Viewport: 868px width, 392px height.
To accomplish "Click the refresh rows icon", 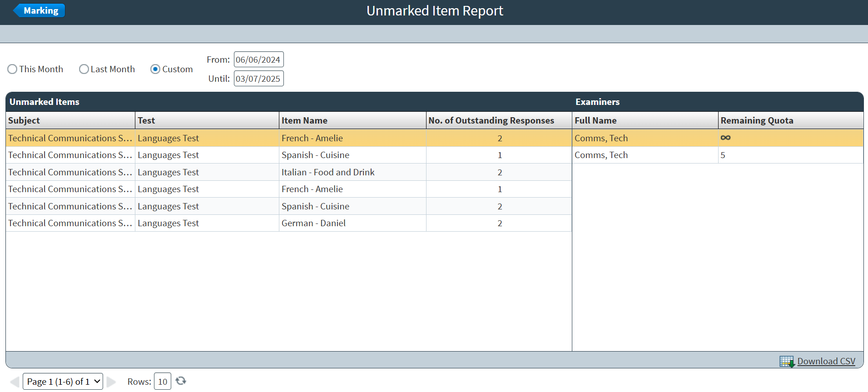I will [x=181, y=381].
